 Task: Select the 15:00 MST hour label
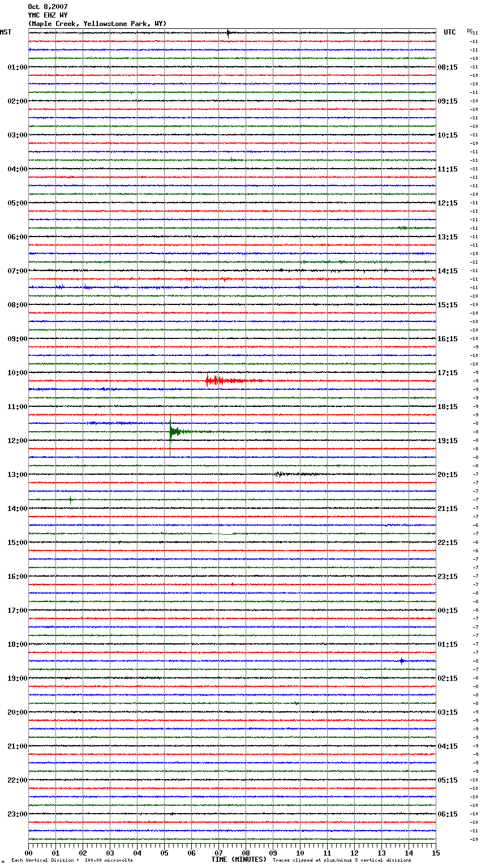pos(18,543)
